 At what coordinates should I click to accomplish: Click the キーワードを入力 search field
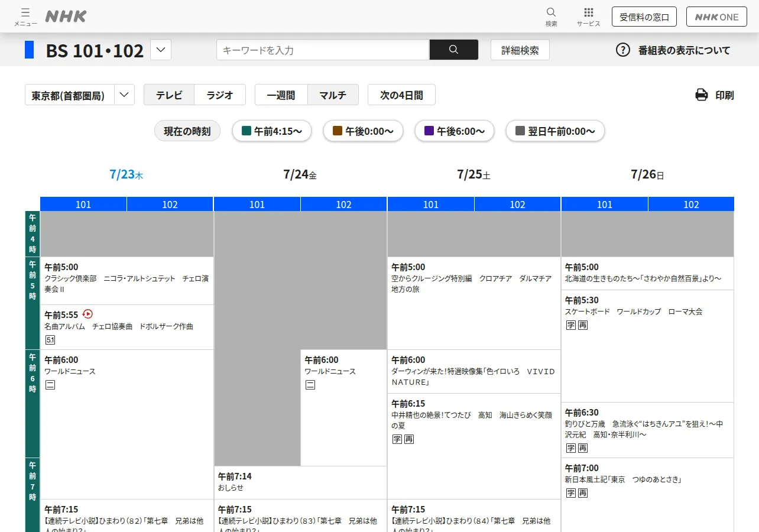point(323,50)
